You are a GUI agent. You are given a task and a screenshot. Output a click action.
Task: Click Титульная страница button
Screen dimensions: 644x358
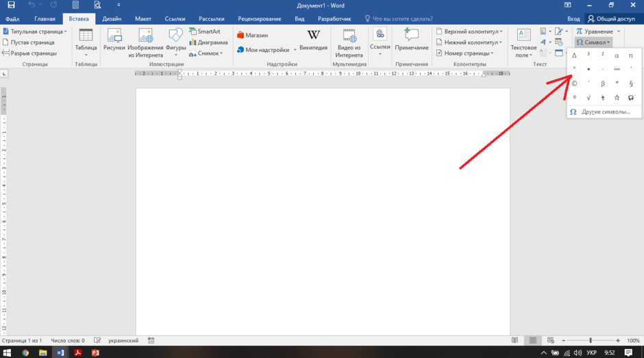tap(34, 31)
